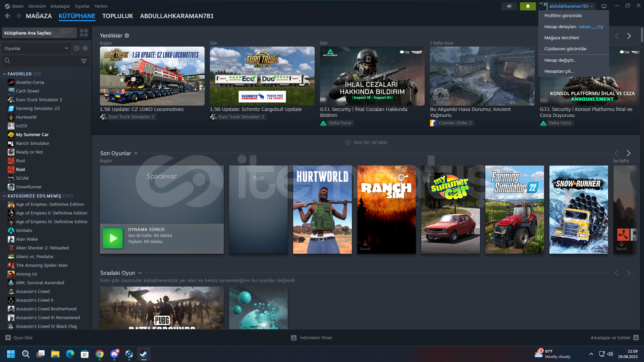Click the plus icon to add a shelf
The width and height of the screenshot is (644, 362).
coord(348,142)
